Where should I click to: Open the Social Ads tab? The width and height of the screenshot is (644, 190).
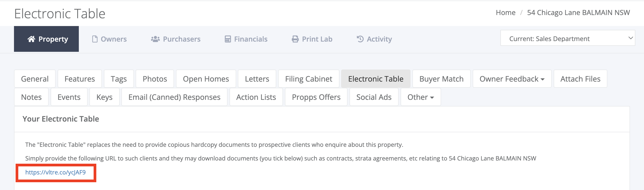374,97
